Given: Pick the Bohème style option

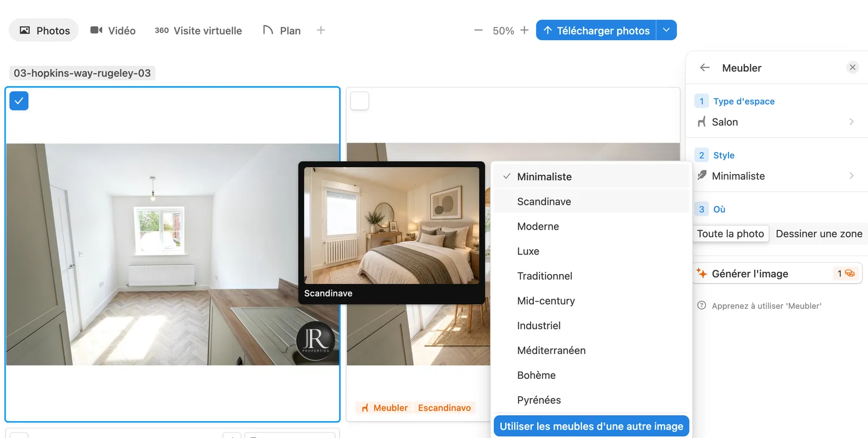Looking at the screenshot, I should [591, 376].
